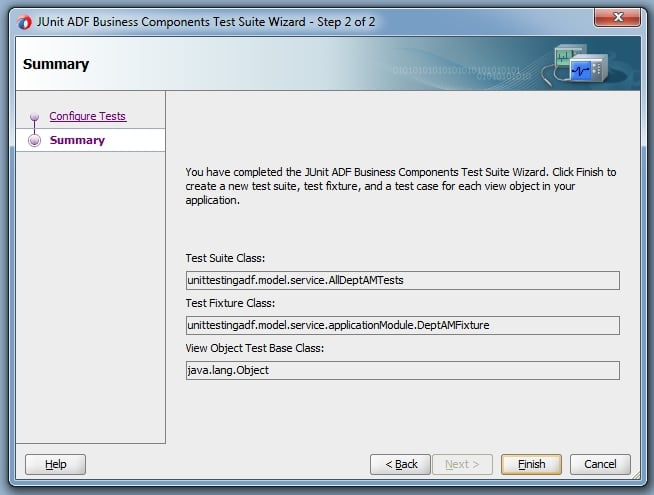
Task: Cancel the test suite wizard
Action: [600, 464]
